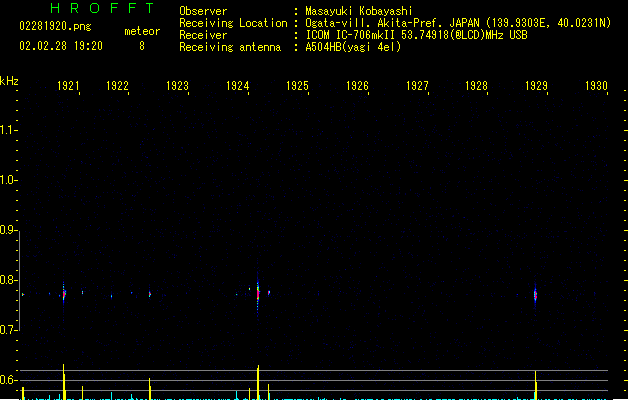This screenshot has width=629, height=400.
Task: Click antenna A504HB(yagi 4el) text
Action: tap(353, 47)
